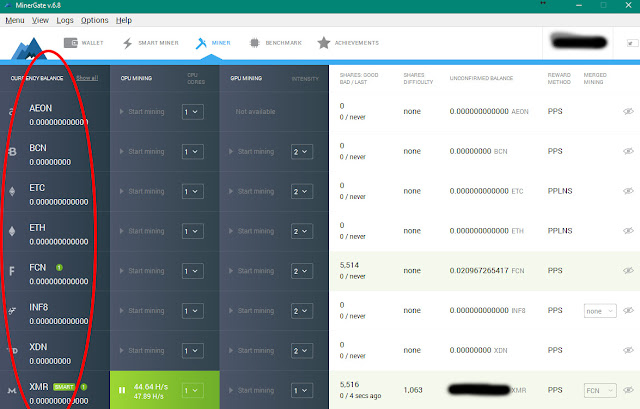Open XMR CPU cores dropdown

click(x=193, y=391)
